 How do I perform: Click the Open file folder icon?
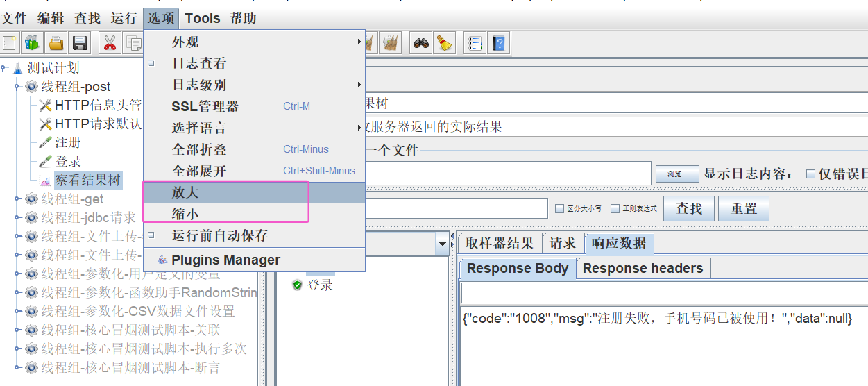56,44
